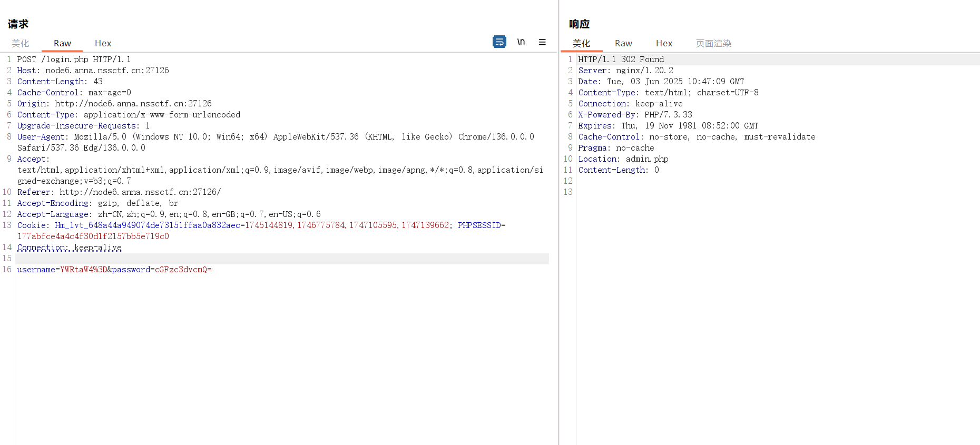Switch to the request 美化 tab

point(21,43)
